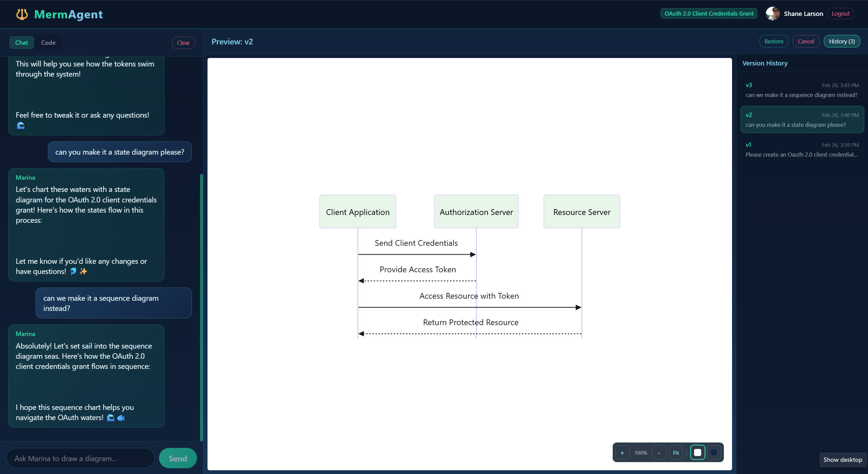Click the MermAgent trident logo
This screenshot has height=474, width=868.
tap(22, 14)
